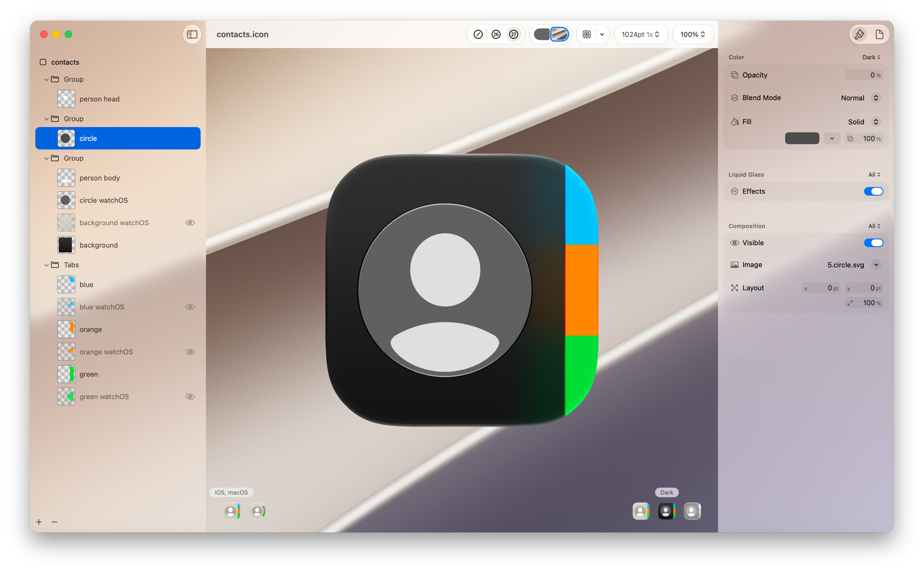Select the blue tab layer

tap(118, 285)
